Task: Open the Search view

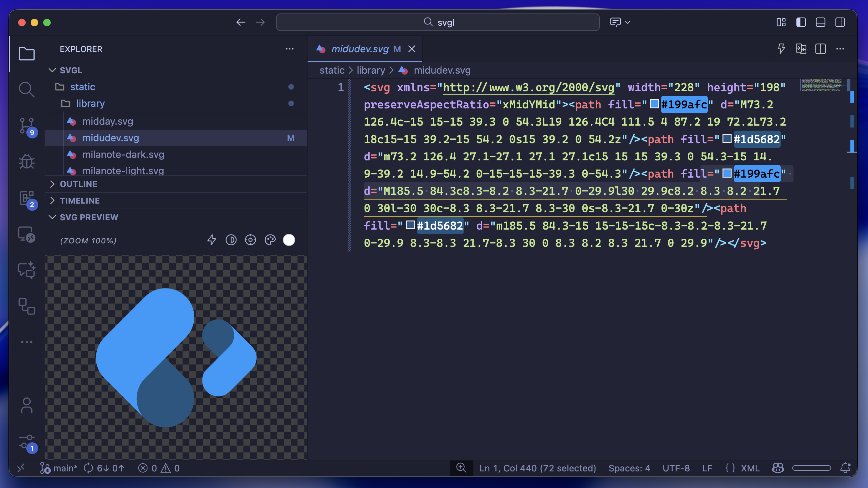Action: (x=27, y=89)
